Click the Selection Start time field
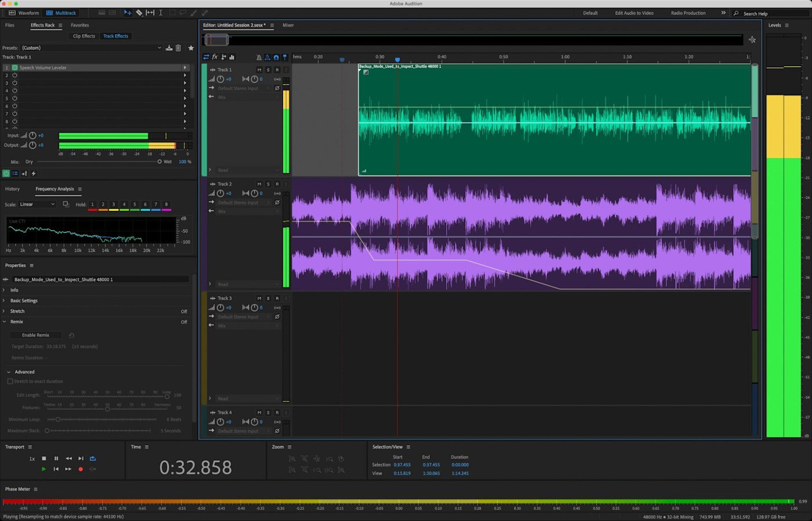Viewport: 812px width, 521px height. (x=402, y=464)
